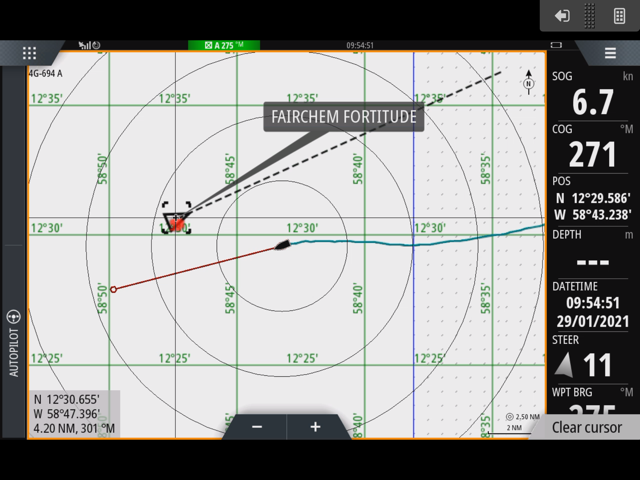
Task: Select the SOG 6.7 data field
Action: pos(592,95)
